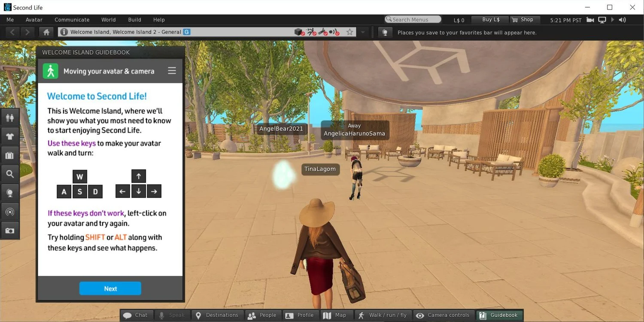The image size is (644, 322).
Task: Toggle the Chat window from bottom toolbar
Action: 136,315
